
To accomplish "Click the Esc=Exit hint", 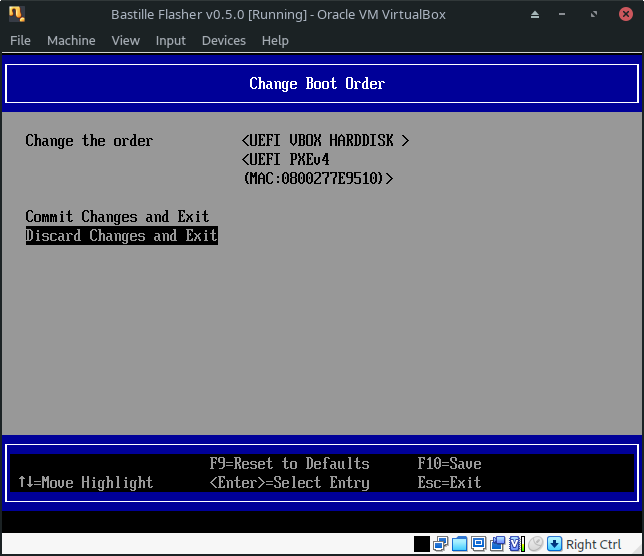I will tap(449, 482).
